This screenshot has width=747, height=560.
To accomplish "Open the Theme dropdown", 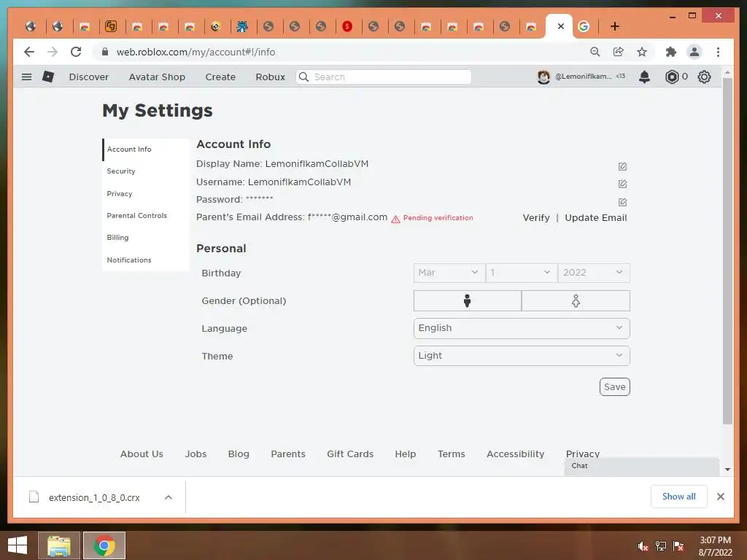I will [x=522, y=356].
